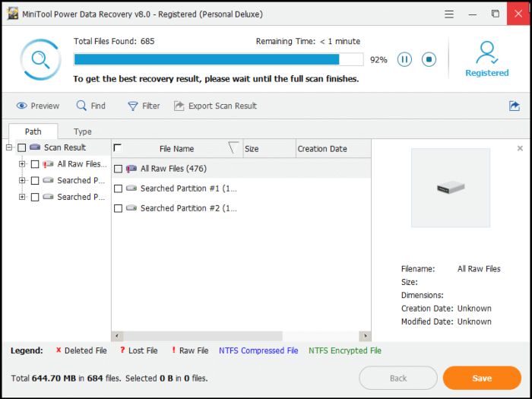Viewport: 532px width, 399px height.
Task: Click the sort arrow in File Name header
Action: pyautogui.click(x=233, y=147)
